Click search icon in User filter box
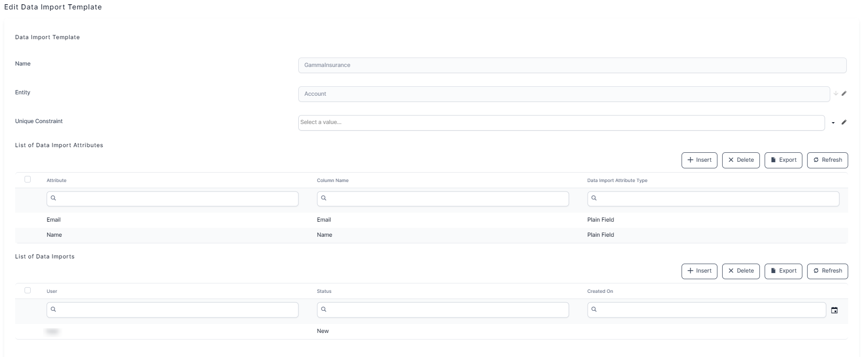Viewport: 868px width, 357px height. 53,309
